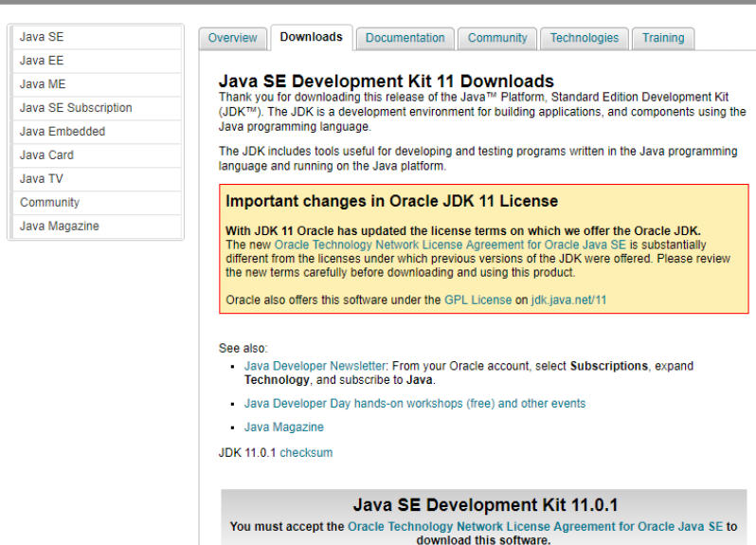Select Java ME in sidebar

43,84
